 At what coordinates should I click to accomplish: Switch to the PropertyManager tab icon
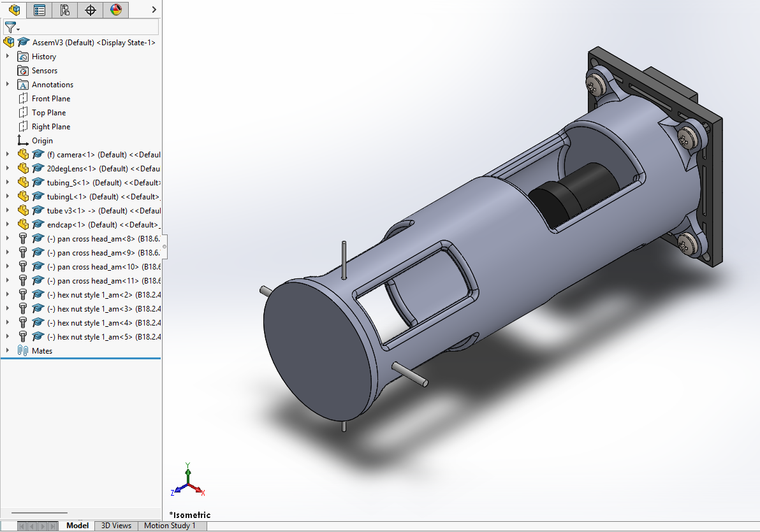[x=40, y=10]
